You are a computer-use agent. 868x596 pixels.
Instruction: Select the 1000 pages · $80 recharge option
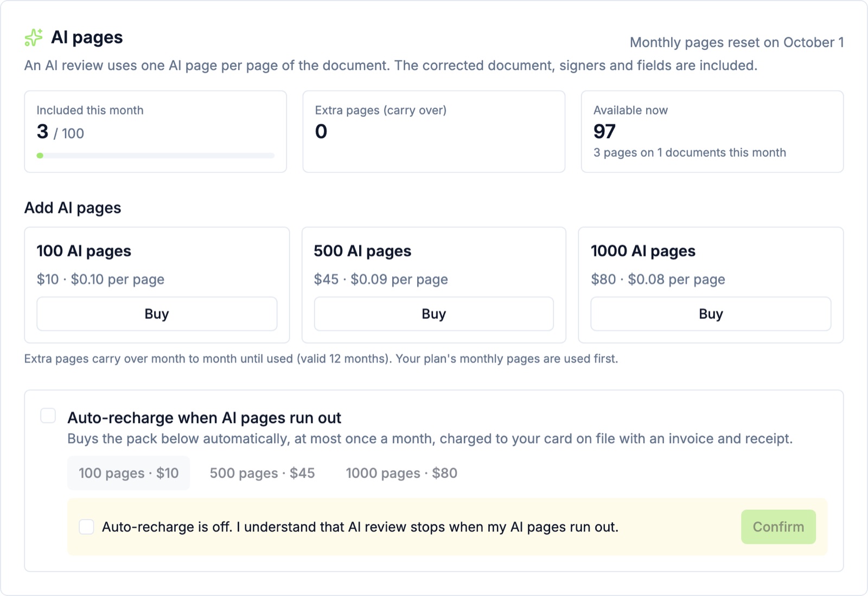point(401,473)
